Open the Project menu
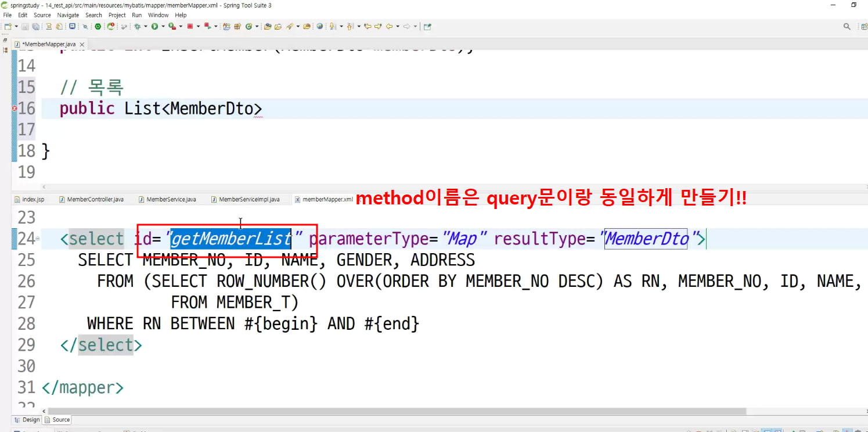Image resolution: width=868 pixels, height=432 pixels. [x=117, y=15]
